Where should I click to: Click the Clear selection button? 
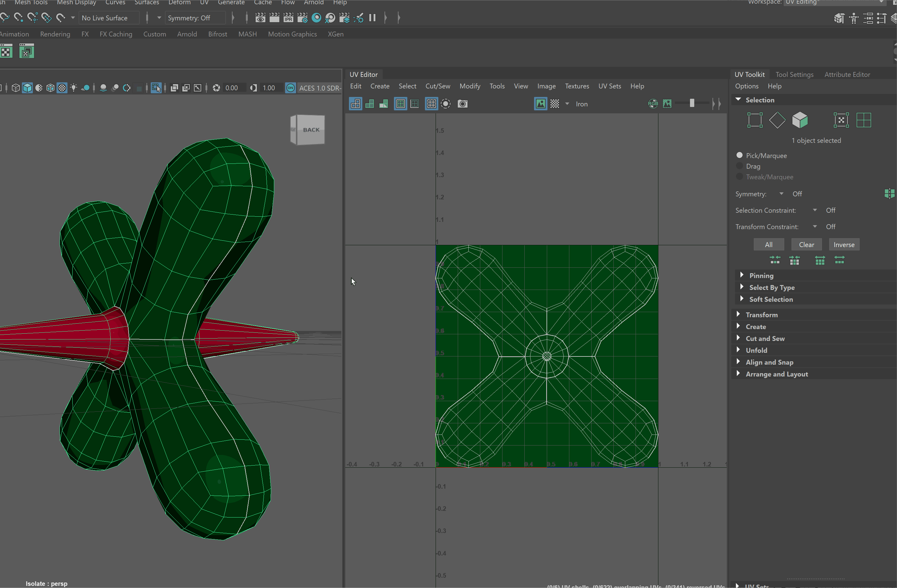(x=806, y=244)
